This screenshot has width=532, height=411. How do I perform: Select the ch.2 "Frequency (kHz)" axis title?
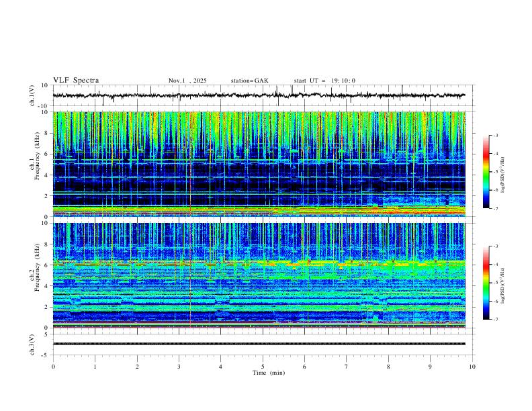(x=37, y=268)
